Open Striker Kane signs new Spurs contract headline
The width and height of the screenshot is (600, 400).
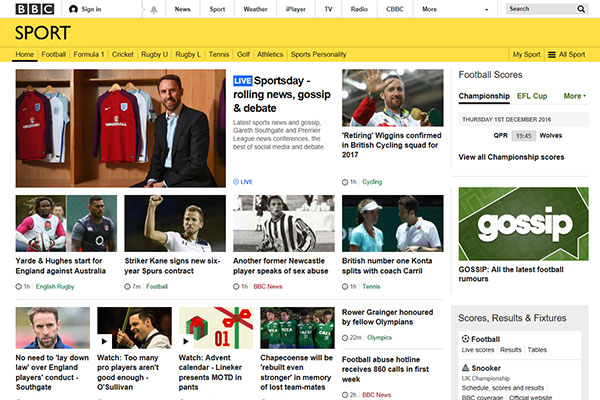pos(172,266)
